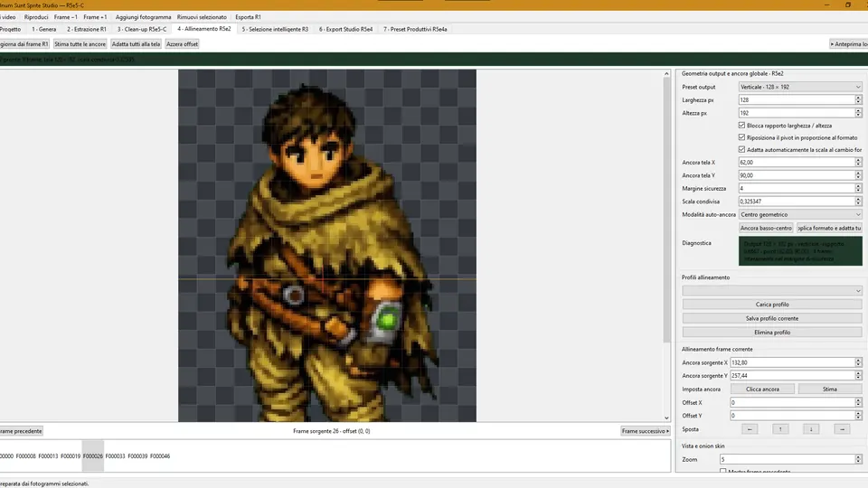The height and width of the screenshot is (488, 868).
Task: Click Riproduci in the top toolbar
Action: (36, 17)
